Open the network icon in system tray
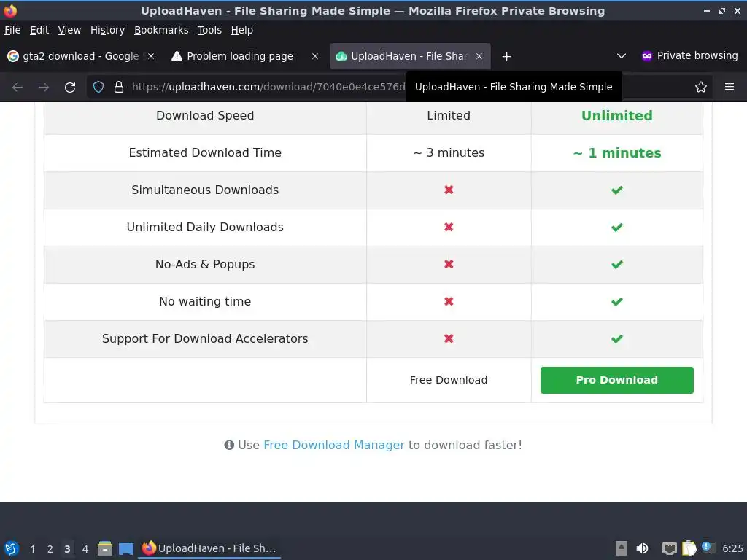The image size is (747, 560). (x=669, y=548)
